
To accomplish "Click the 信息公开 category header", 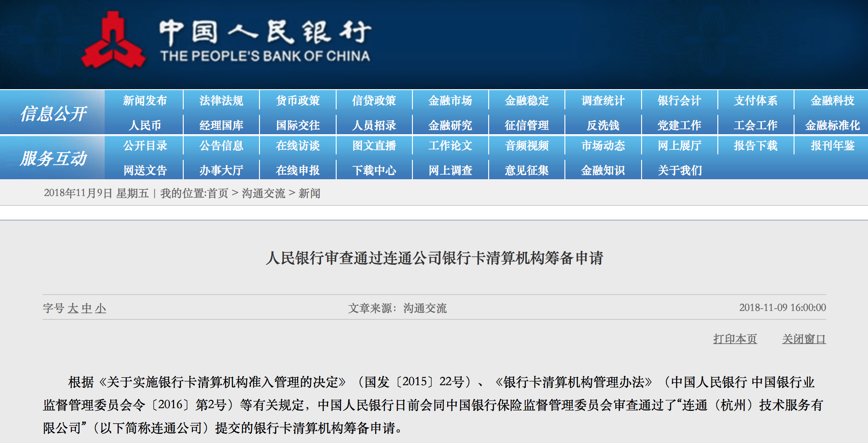I will pos(53,113).
